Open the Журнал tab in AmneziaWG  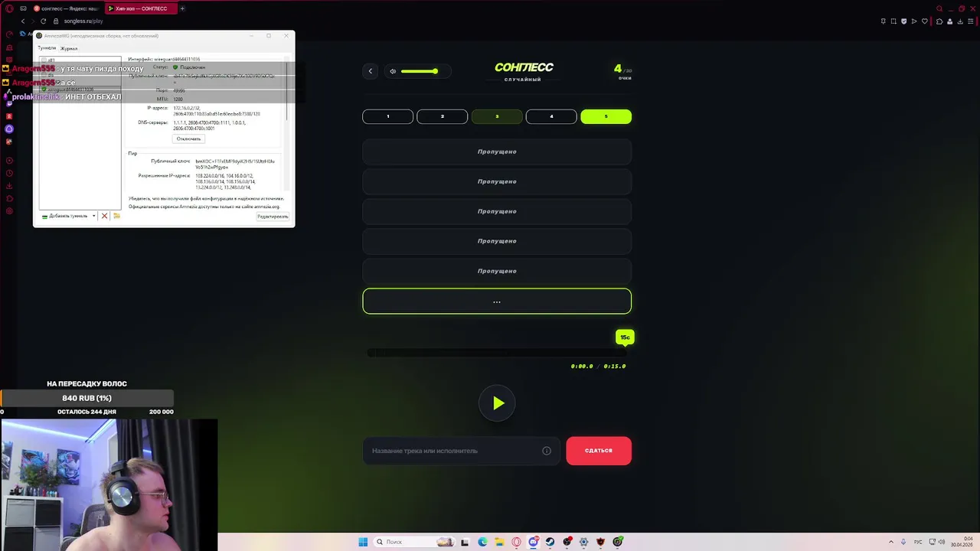[69, 48]
